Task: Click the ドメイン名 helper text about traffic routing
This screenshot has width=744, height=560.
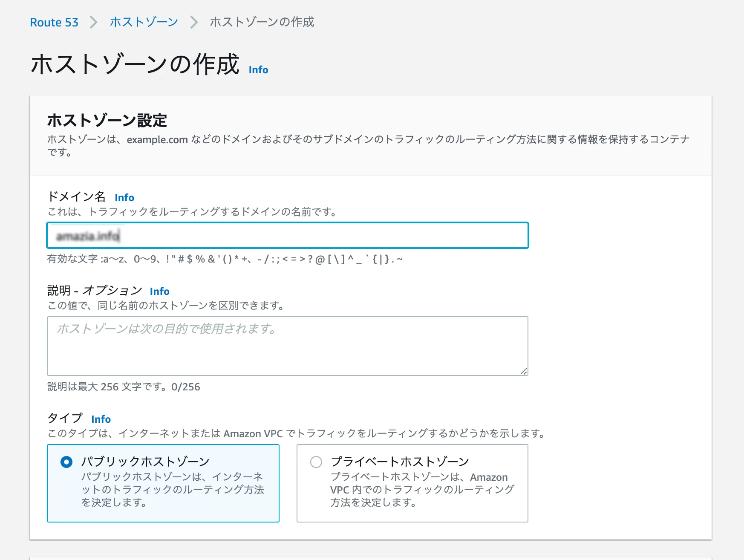Action: click(192, 212)
